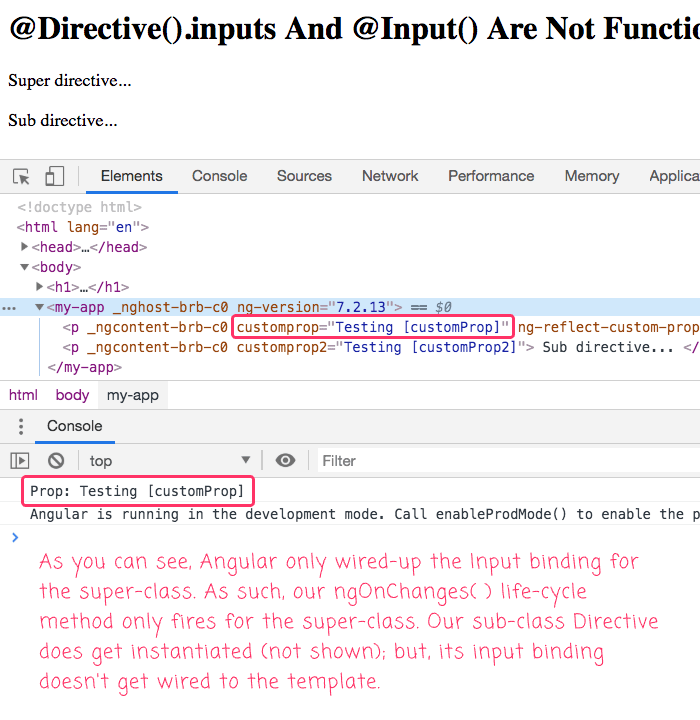The image size is (700, 720).
Task: Focus the console prompt chevron
Action: tap(15, 537)
